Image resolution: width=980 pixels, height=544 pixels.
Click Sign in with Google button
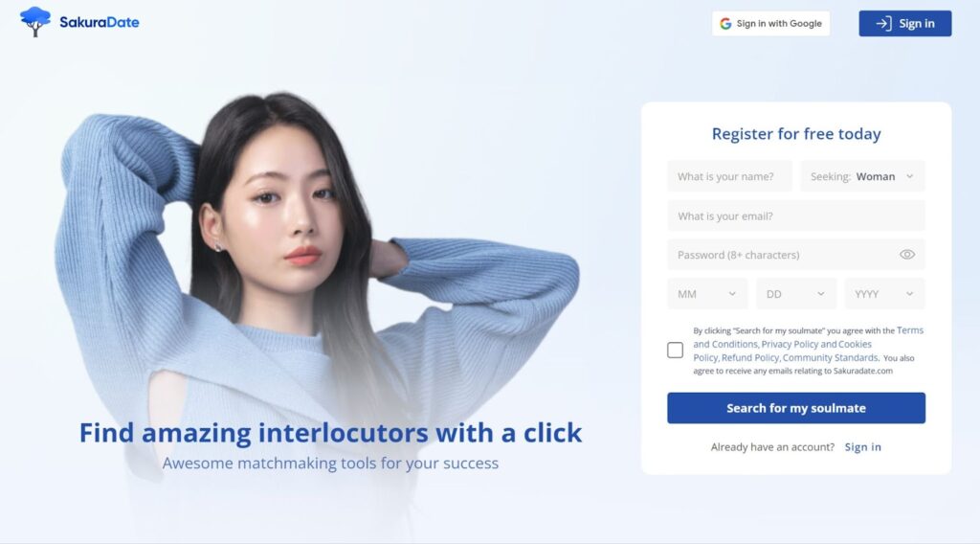coord(770,24)
